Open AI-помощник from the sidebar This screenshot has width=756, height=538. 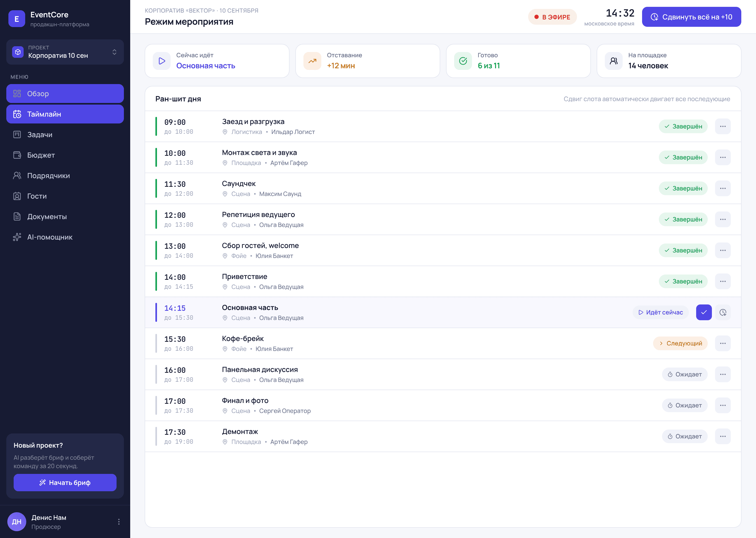[x=65, y=237]
